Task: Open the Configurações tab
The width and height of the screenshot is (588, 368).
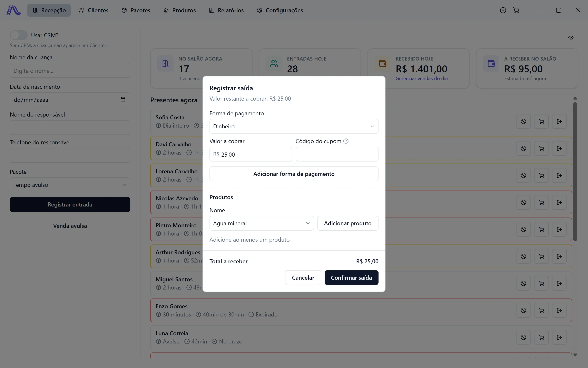Action: pyautogui.click(x=280, y=10)
